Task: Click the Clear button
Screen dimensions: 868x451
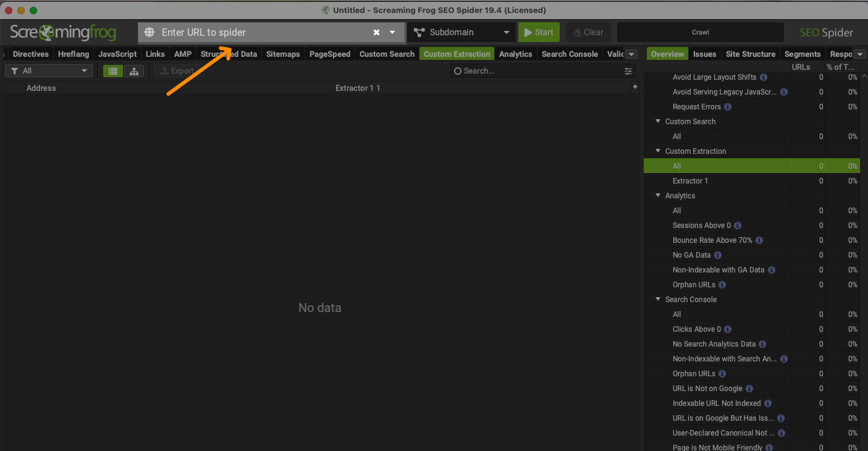Action: 588,32
